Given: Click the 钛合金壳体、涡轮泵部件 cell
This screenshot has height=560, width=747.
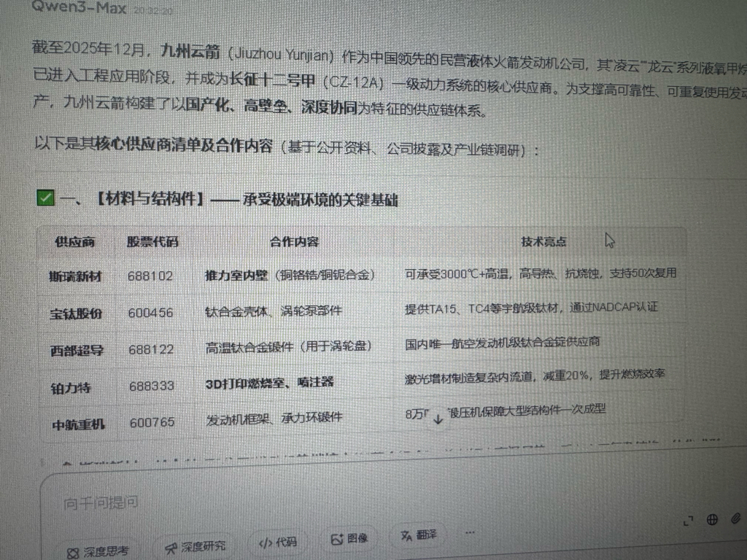Looking at the screenshot, I should click(x=274, y=311).
